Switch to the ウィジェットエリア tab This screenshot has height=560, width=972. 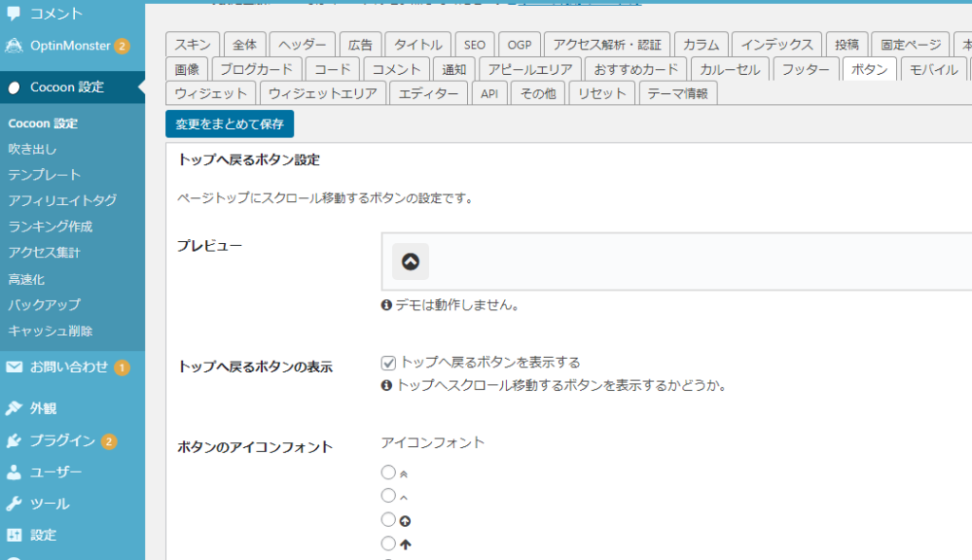323,94
